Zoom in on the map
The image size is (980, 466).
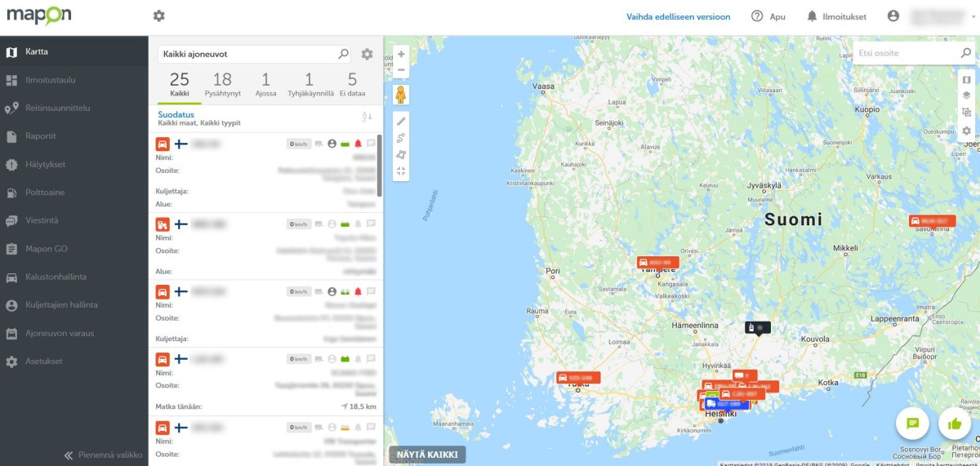(x=401, y=55)
